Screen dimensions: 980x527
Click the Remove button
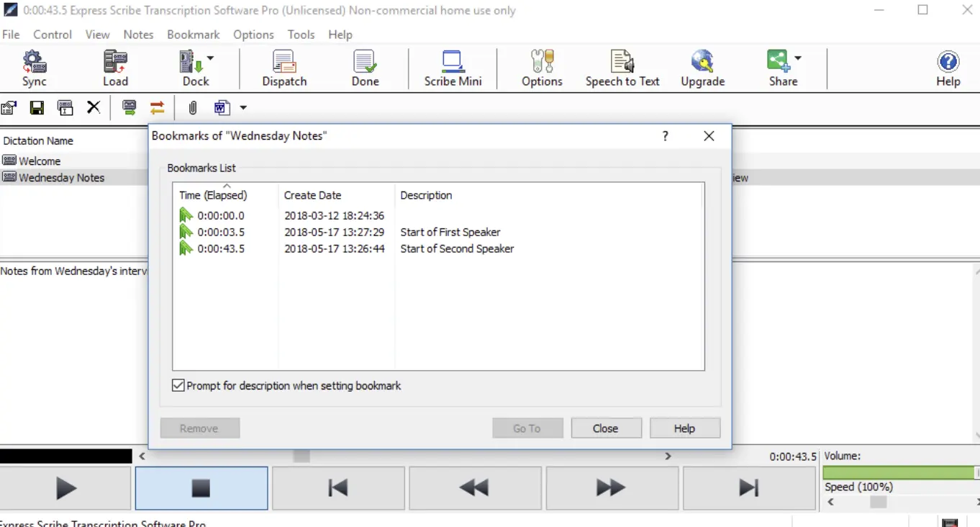coord(199,428)
